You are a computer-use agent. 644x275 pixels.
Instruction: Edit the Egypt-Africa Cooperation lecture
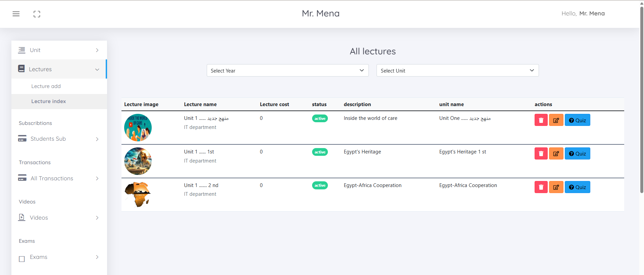tap(556, 187)
